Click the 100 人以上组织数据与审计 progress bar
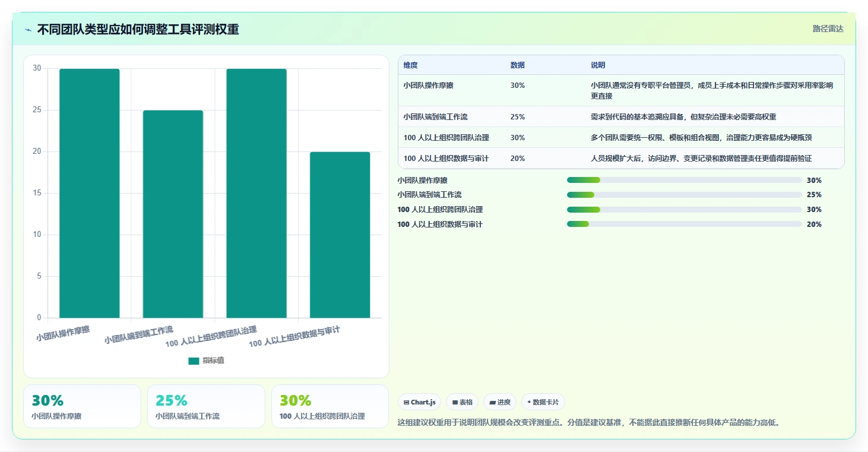The height and width of the screenshot is (452, 868). point(684,224)
